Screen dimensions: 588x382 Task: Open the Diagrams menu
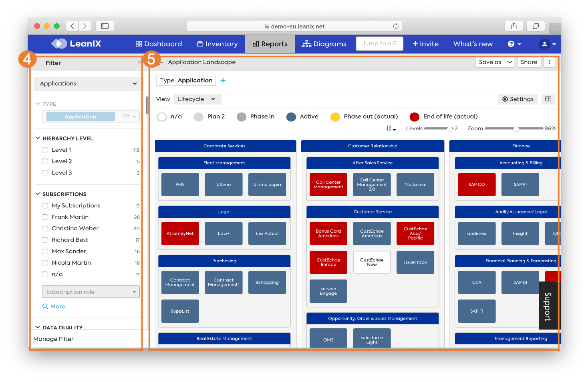[x=324, y=44]
